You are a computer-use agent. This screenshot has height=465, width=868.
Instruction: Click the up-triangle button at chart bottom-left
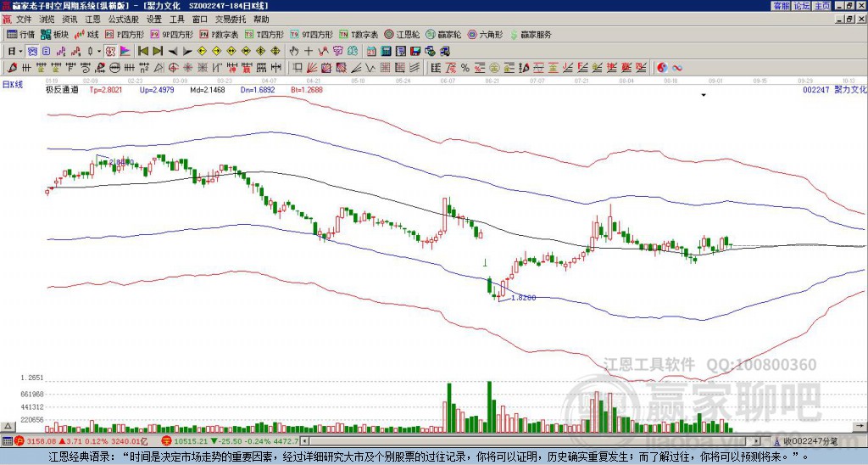tap(7, 427)
